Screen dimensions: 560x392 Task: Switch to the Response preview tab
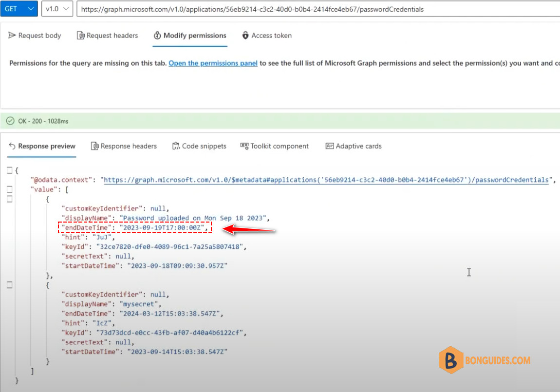click(42, 146)
